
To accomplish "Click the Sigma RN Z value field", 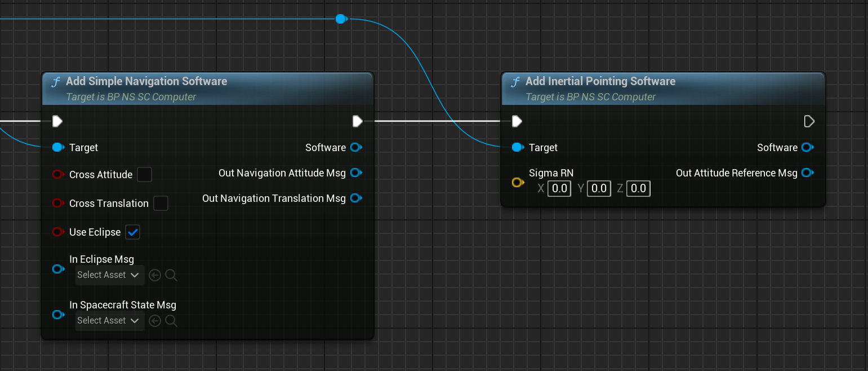I will 638,188.
